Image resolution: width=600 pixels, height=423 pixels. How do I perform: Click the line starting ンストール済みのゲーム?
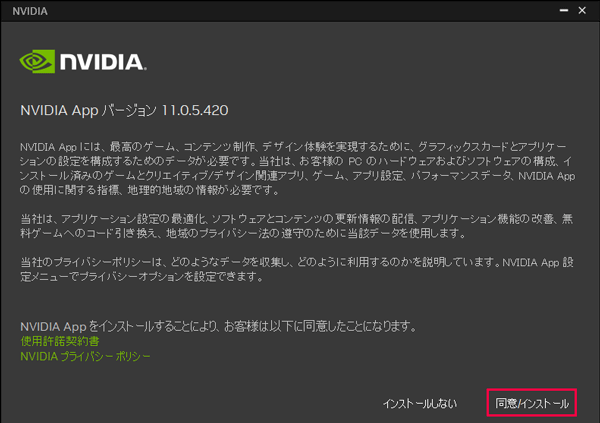[297, 176]
